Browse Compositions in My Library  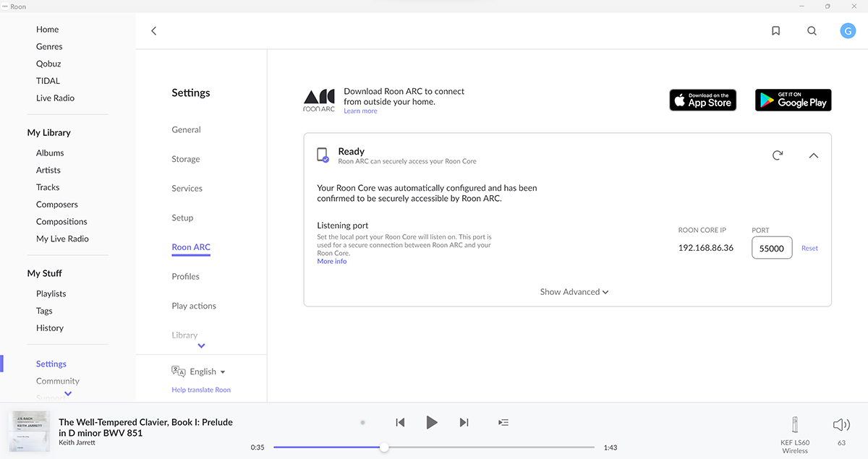[61, 222]
